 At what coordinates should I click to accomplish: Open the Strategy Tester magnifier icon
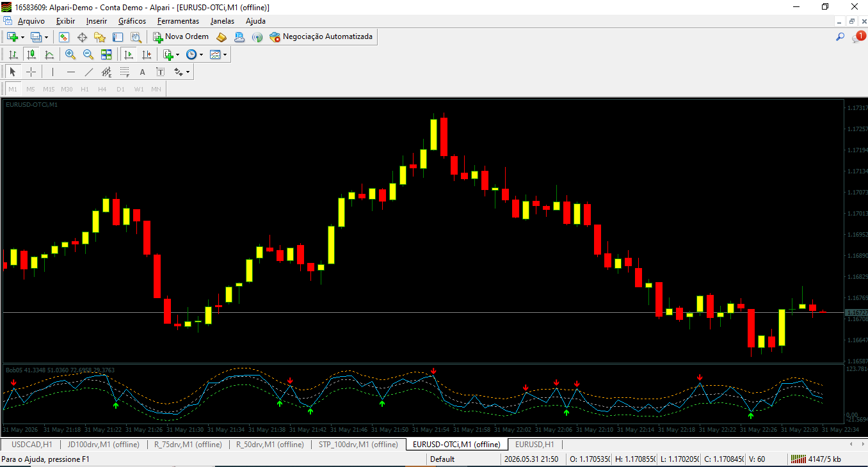[x=136, y=37]
